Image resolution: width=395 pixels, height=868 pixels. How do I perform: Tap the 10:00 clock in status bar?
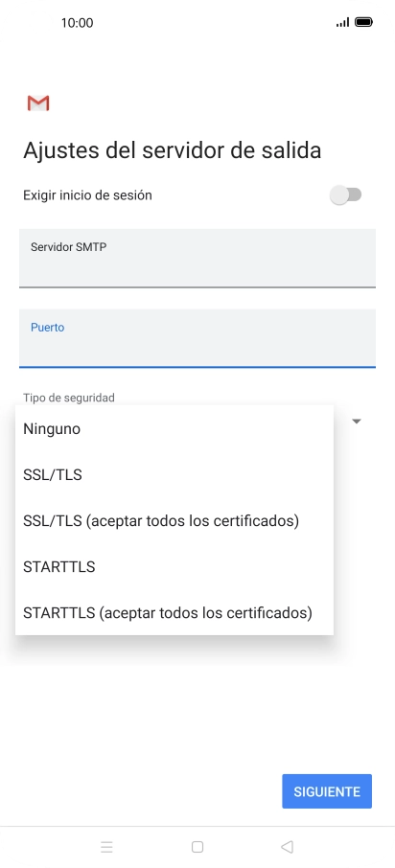(x=77, y=23)
